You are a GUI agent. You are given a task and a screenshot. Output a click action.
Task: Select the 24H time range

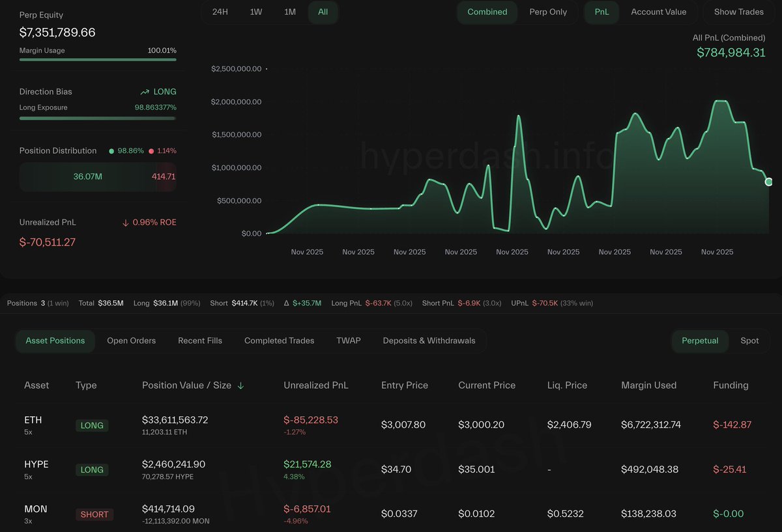pos(220,12)
